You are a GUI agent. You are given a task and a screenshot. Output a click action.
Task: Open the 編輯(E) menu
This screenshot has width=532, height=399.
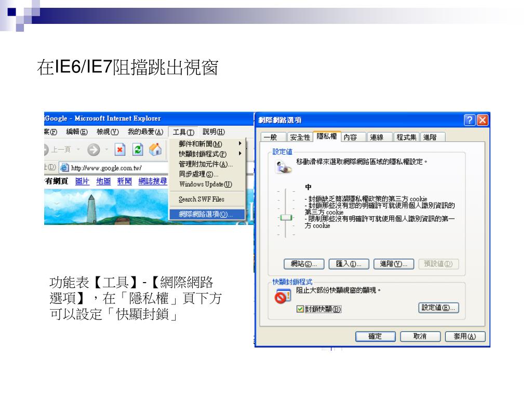coord(77,131)
